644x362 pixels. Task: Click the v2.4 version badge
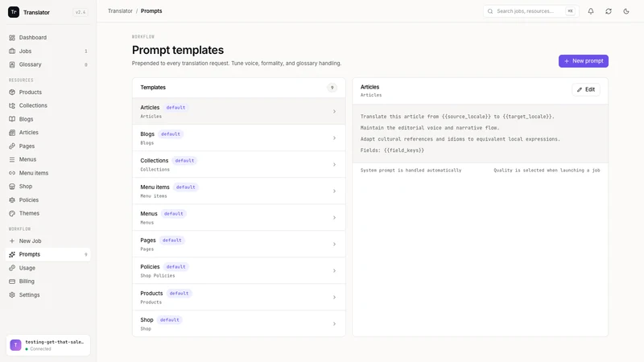(80, 12)
